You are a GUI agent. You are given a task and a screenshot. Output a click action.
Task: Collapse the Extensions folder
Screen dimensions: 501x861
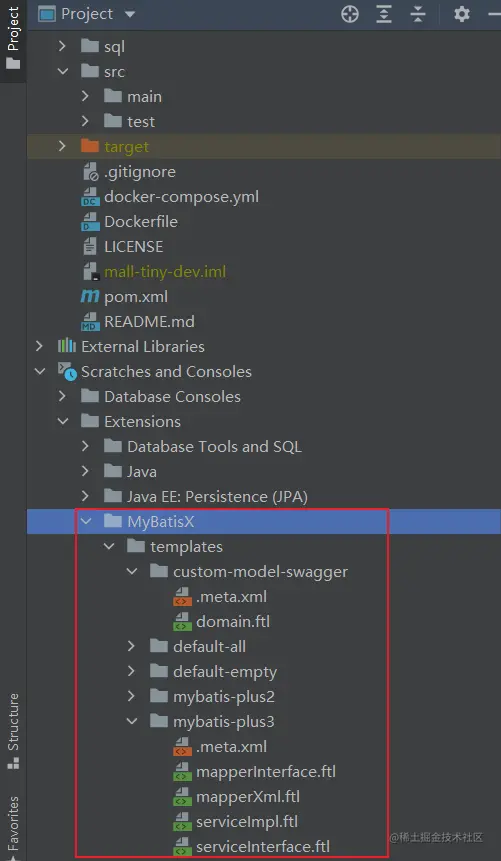click(63, 422)
